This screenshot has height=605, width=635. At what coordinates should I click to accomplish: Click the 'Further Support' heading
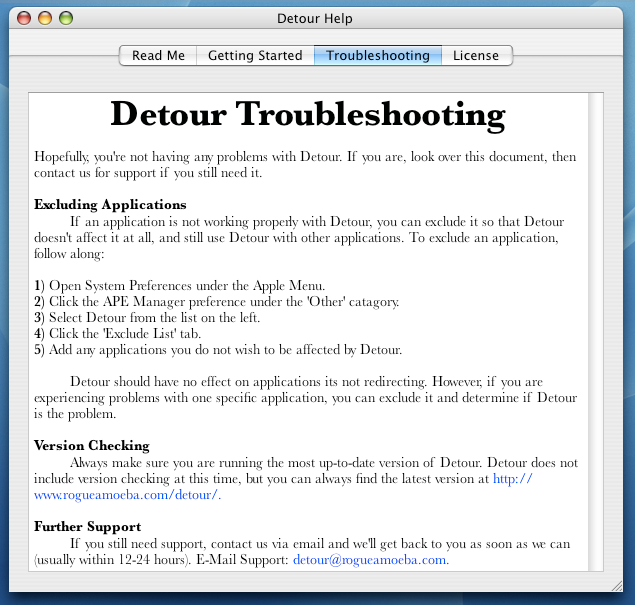click(87, 526)
